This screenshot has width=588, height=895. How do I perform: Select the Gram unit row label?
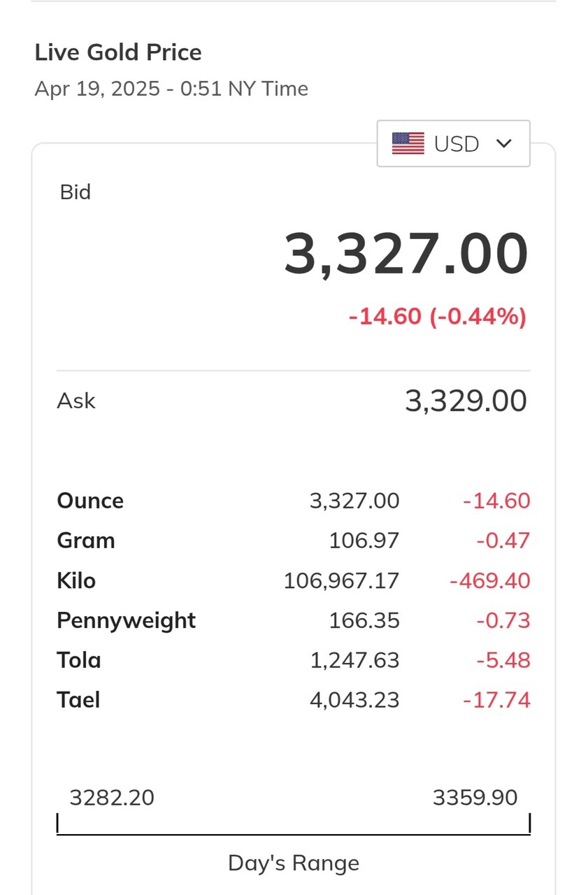(x=86, y=540)
